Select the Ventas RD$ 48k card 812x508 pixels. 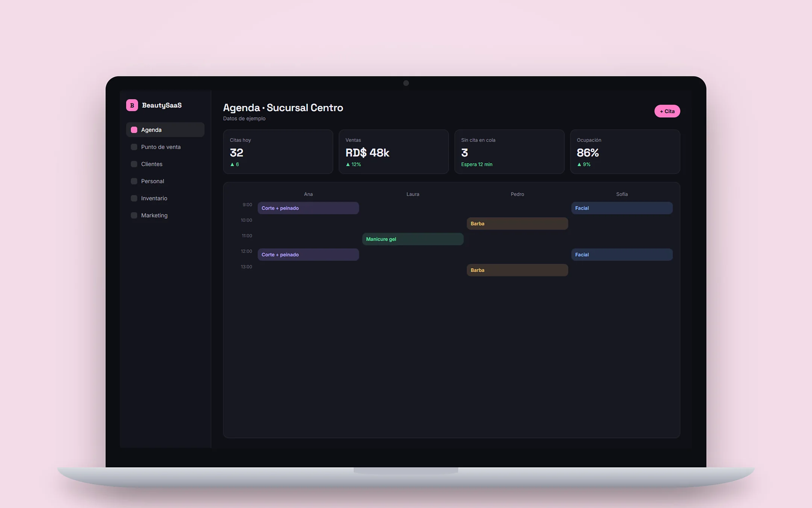tap(394, 152)
